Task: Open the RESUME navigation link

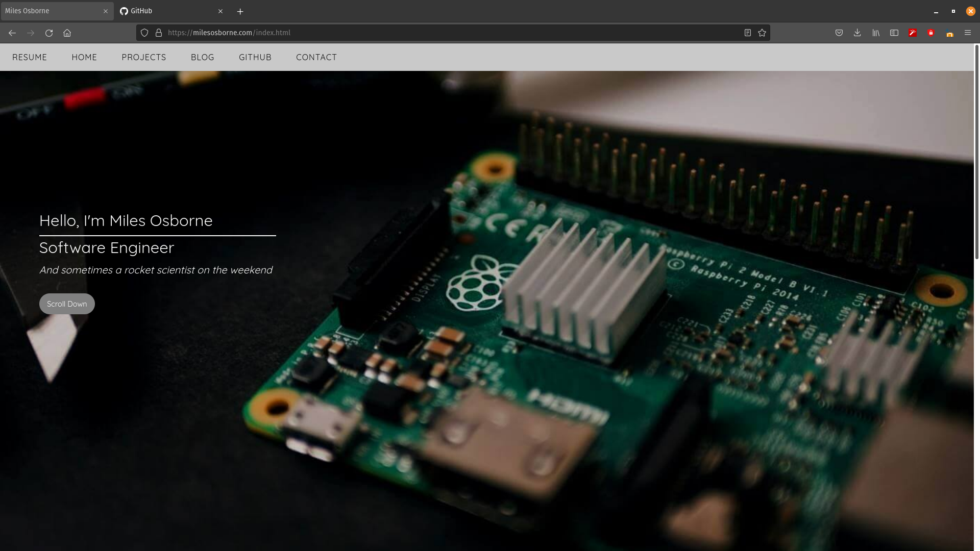Action: pyautogui.click(x=30, y=57)
